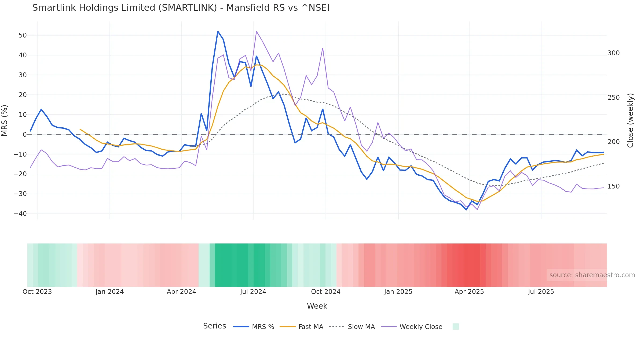Click the '300' right axis tick value
The width and height of the screenshot is (644, 362).
(x=613, y=53)
